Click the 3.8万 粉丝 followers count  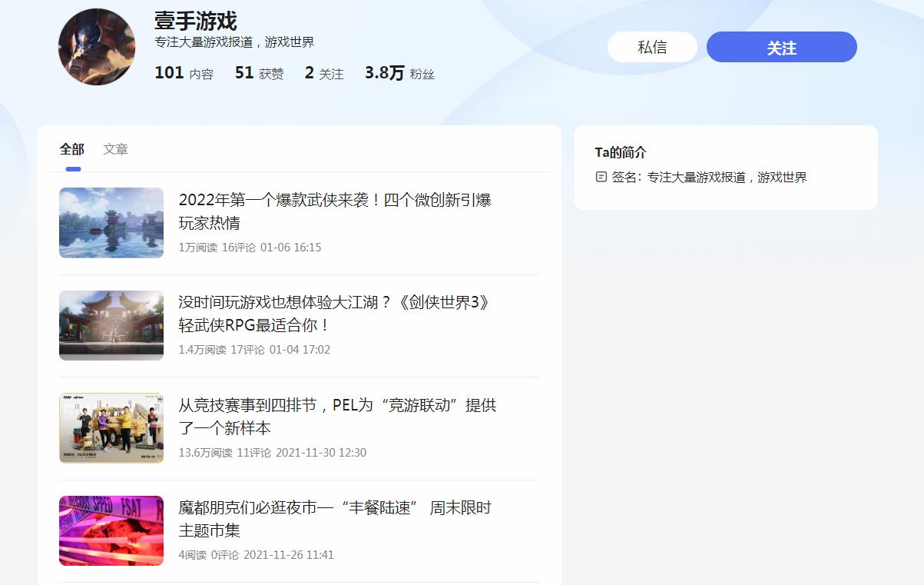(x=399, y=73)
